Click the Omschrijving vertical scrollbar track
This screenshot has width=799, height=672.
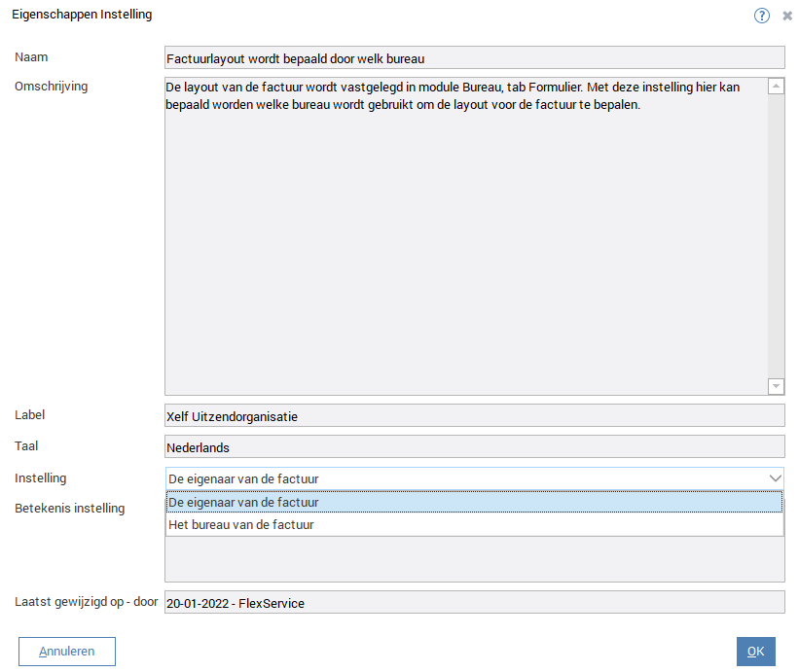[776, 233]
